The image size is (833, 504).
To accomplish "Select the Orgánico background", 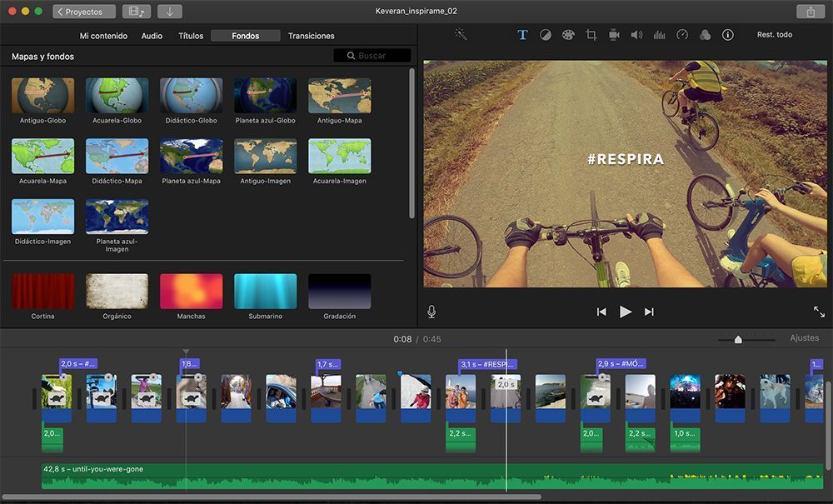I will 117,291.
